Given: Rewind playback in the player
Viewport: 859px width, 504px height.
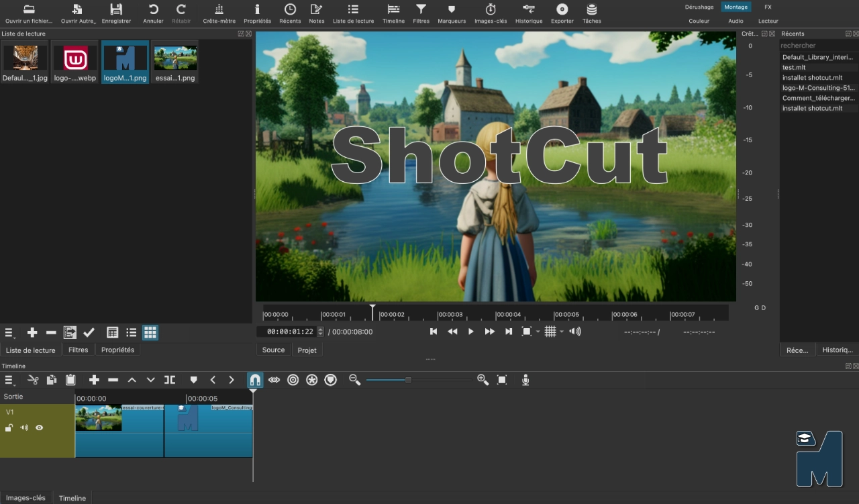Looking at the screenshot, I should click(x=452, y=332).
